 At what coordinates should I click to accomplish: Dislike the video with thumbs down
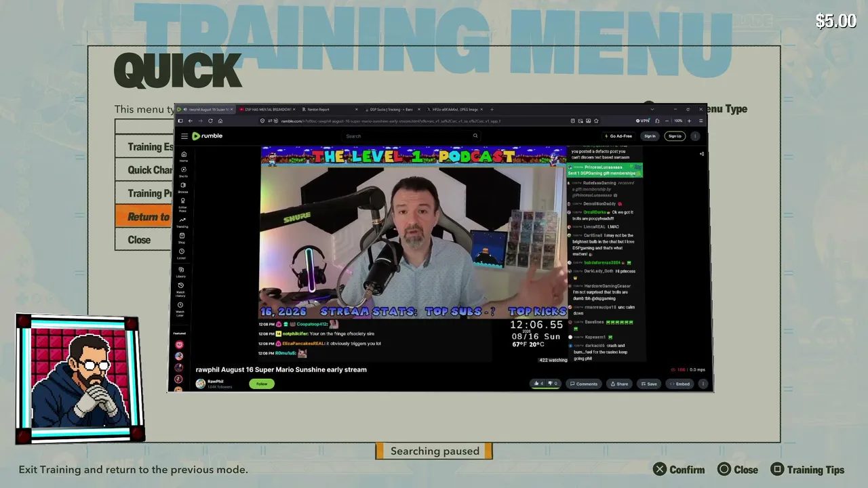point(553,384)
